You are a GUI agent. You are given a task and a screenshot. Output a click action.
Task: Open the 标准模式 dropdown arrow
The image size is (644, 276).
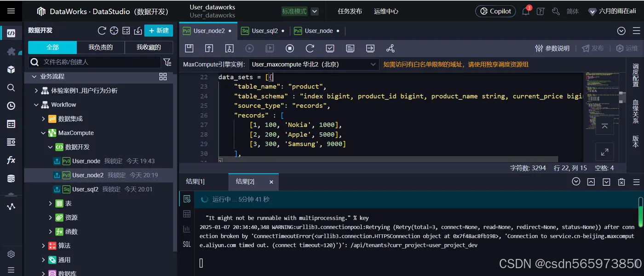(315, 11)
